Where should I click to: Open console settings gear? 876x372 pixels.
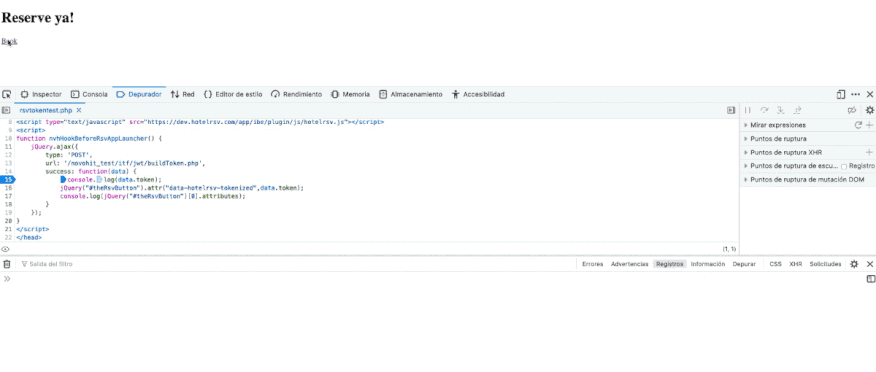coord(854,264)
